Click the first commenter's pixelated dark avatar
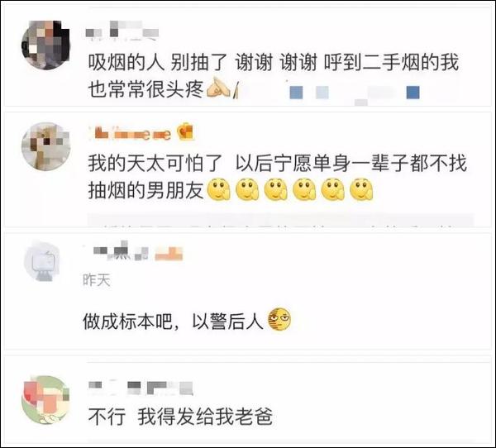496x448 pixels. [x=45, y=45]
